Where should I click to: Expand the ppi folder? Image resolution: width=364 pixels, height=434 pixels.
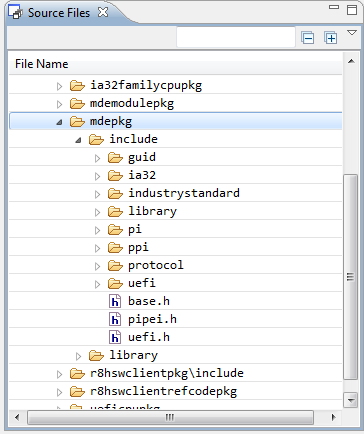[x=97, y=249]
